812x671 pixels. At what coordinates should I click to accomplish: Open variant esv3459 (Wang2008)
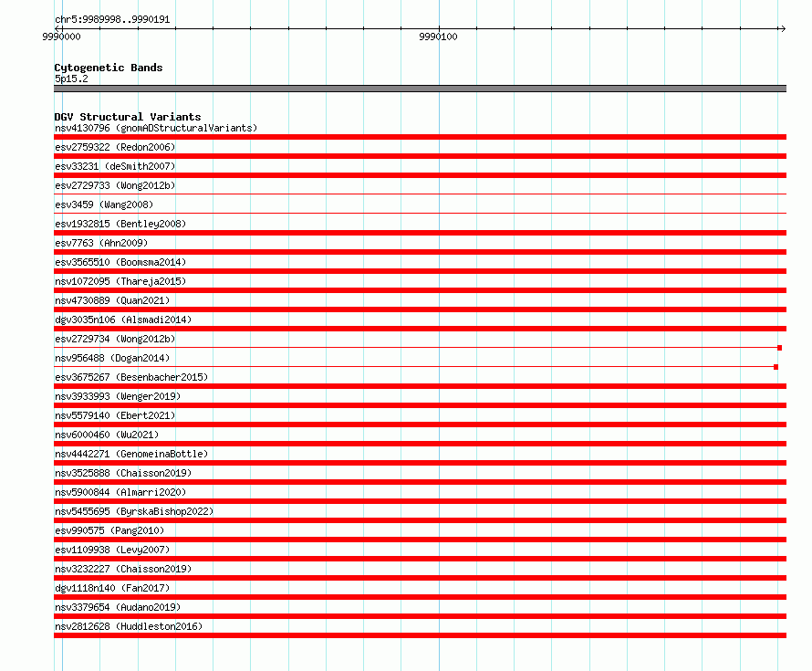click(104, 204)
